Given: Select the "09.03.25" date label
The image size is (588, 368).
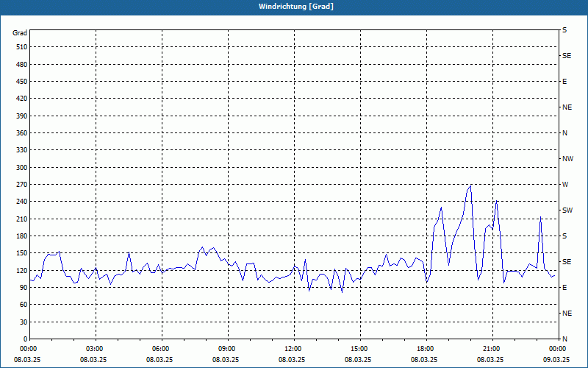Looking at the screenshot, I should click(x=556, y=360).
